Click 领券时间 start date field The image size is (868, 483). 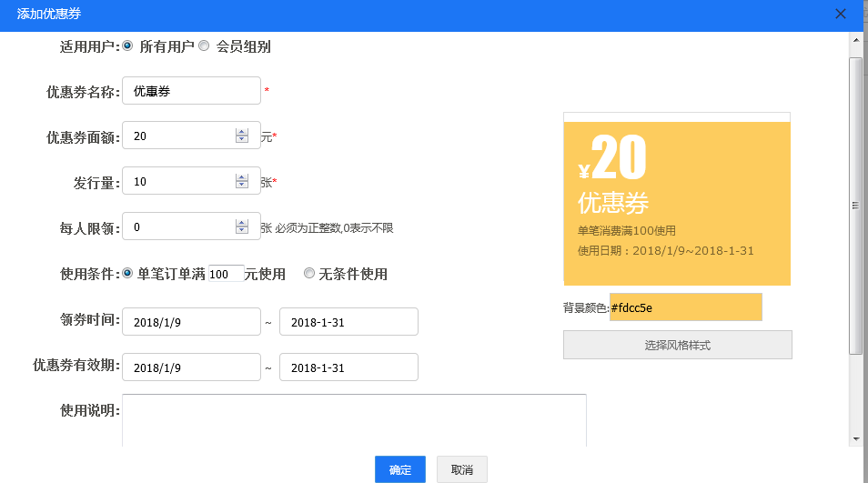point(191,322)
